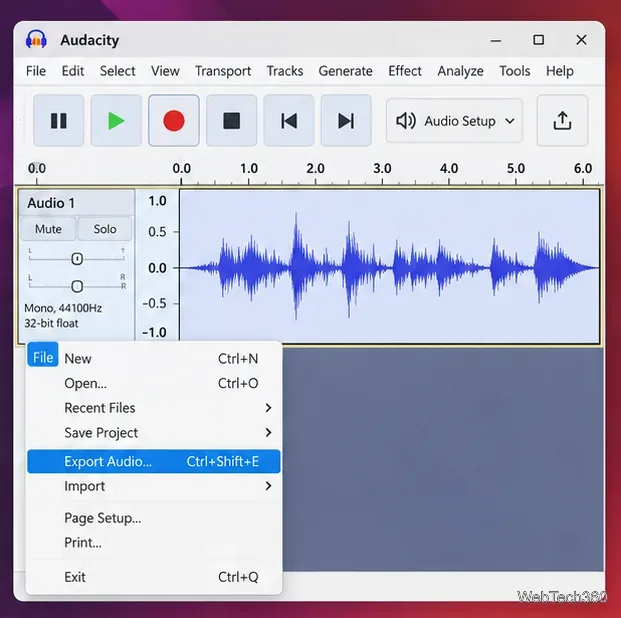Adjust the Audio 1 pan slider
Viewport: 621px width, 618px height.
point(77,286)
